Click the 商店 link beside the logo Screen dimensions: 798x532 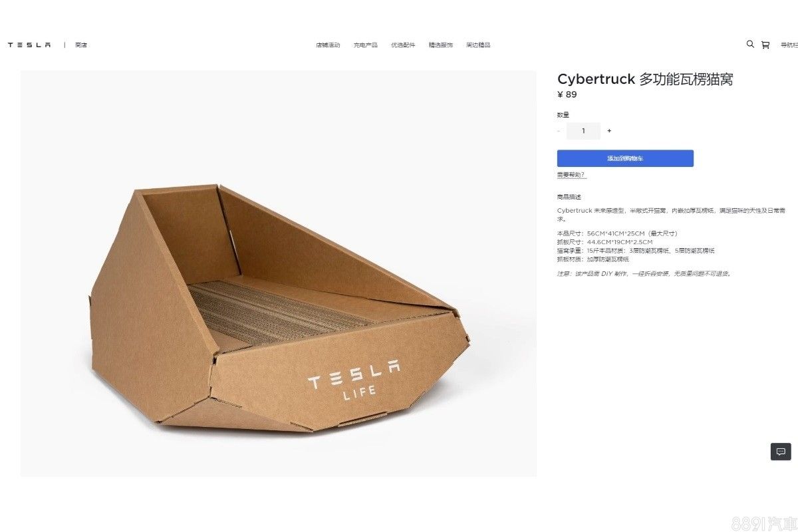coord(81,45)
